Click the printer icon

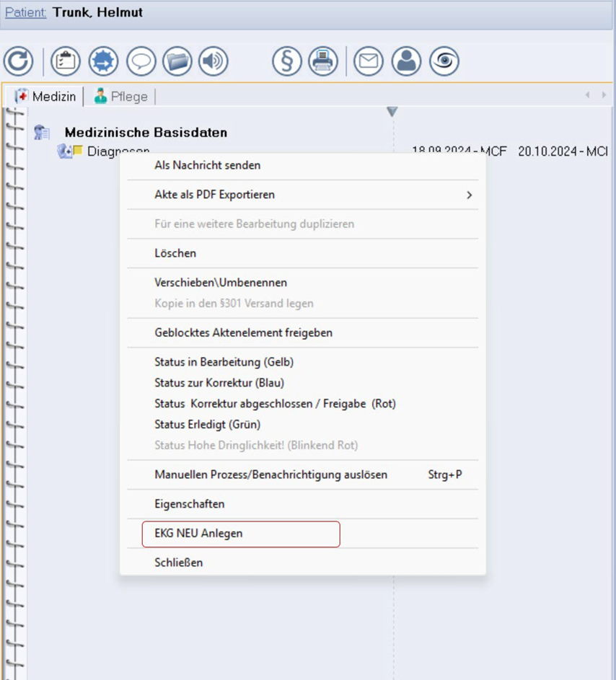point(323,62)
